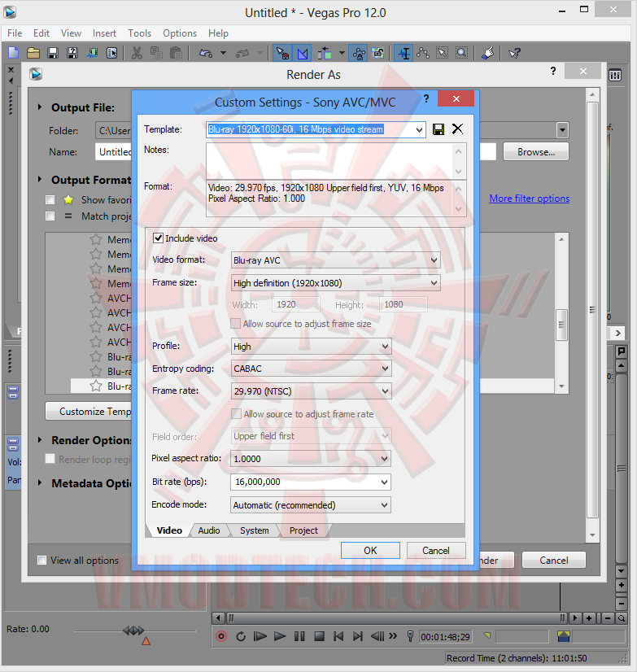Uncheck the Include video checkbox

pyautogui.click(x=158, y=238)
